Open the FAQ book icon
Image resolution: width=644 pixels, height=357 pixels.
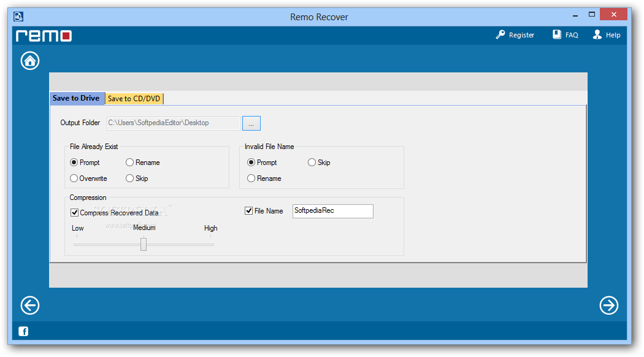[x=556, y=34]
